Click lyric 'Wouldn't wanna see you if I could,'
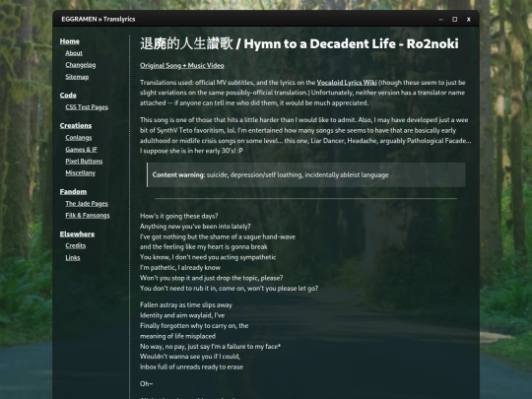Screen dimensions: 532x399 point(190,357)
